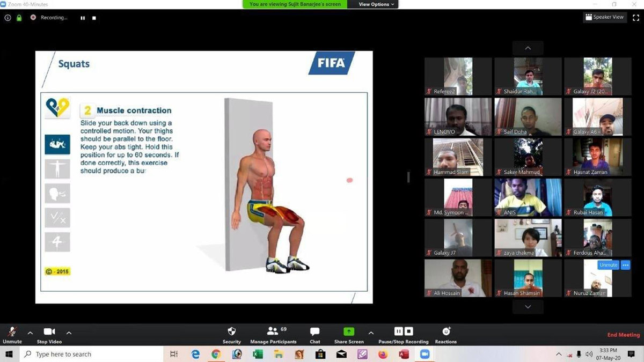The height and width of the screenshot is (362, 644).
Task: Click the meeting info icon
Action: pyautogui.click(x=7, y=18)
